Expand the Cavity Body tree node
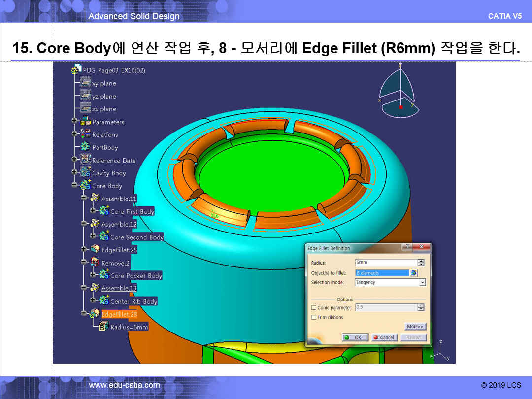The image size is (532, 399). (x=75, y=172)
